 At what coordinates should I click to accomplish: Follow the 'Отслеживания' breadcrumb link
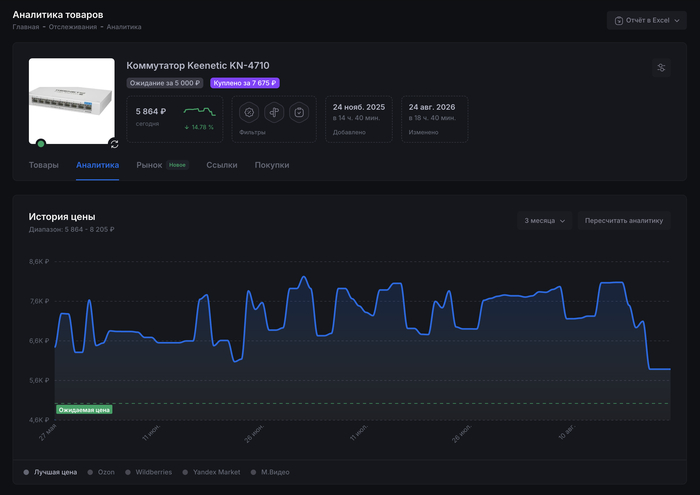73,27
